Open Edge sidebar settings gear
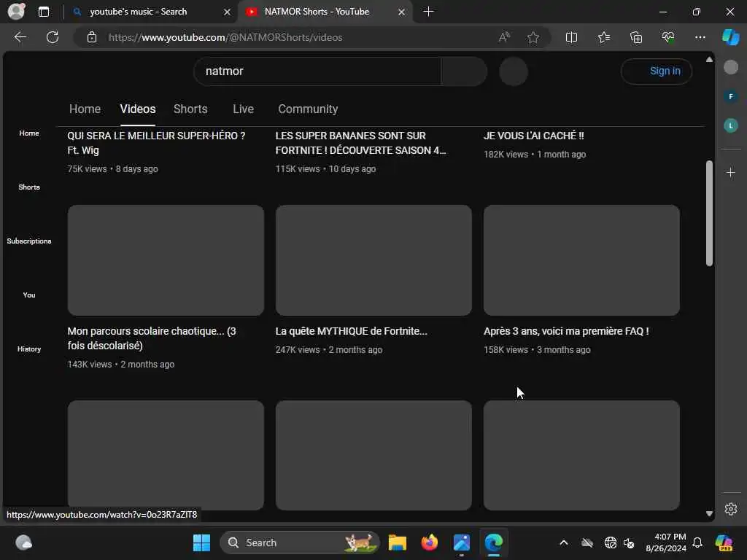This screenshot has height=560, width=747. [731, 509]
